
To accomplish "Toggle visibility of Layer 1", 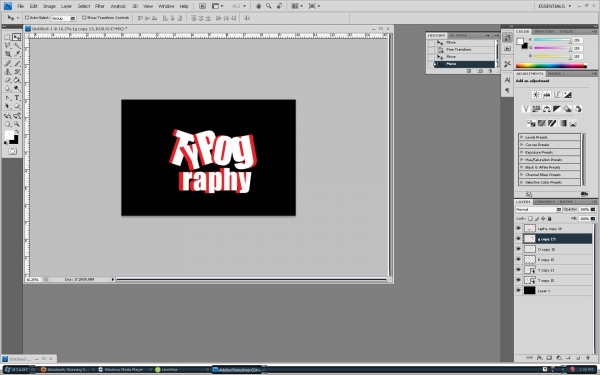I will pos(518,291).
